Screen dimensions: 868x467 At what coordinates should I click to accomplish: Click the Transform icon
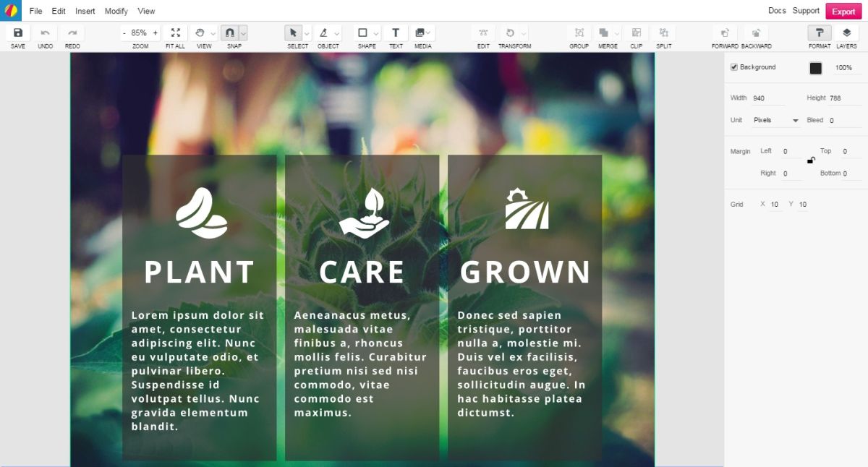[x=510, y=33]
